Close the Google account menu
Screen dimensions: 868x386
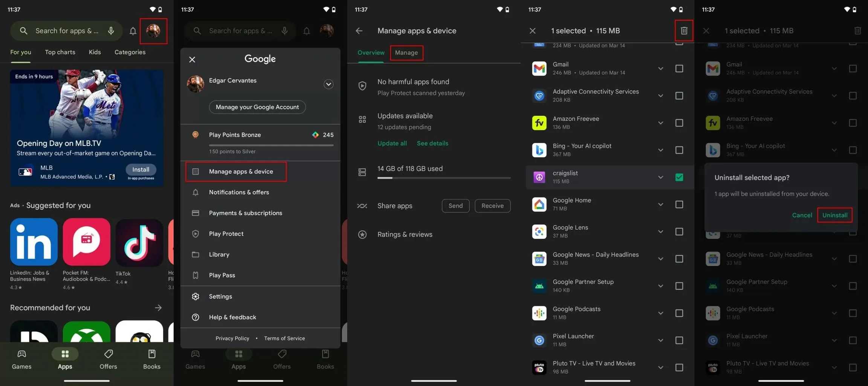pos(192,60)
